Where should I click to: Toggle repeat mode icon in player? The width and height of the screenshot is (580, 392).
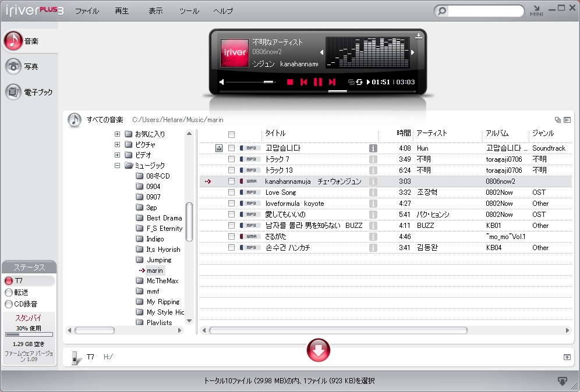tap(359, 82)
